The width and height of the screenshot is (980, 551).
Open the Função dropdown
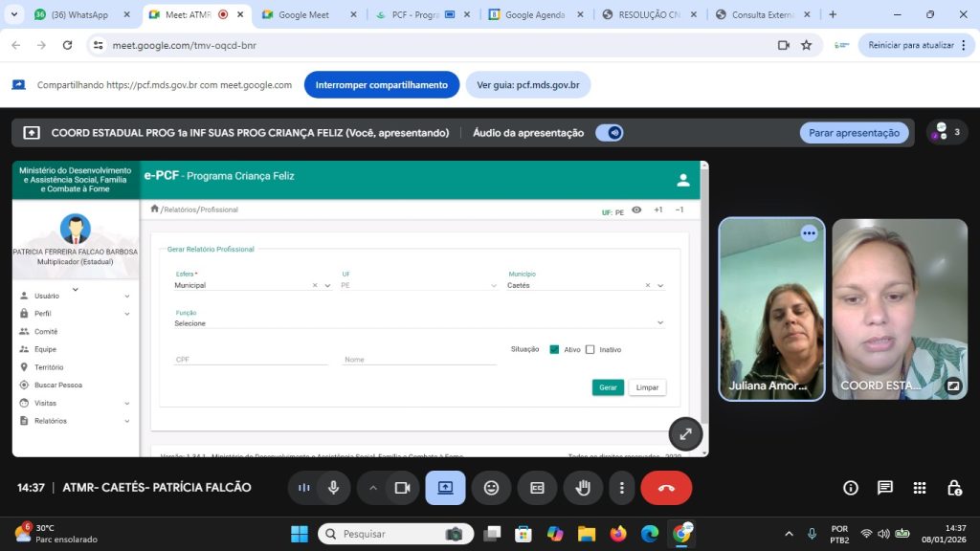418,323
